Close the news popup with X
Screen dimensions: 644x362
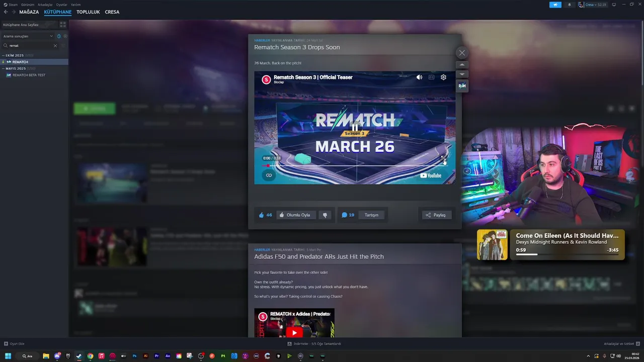coord(462,53)
